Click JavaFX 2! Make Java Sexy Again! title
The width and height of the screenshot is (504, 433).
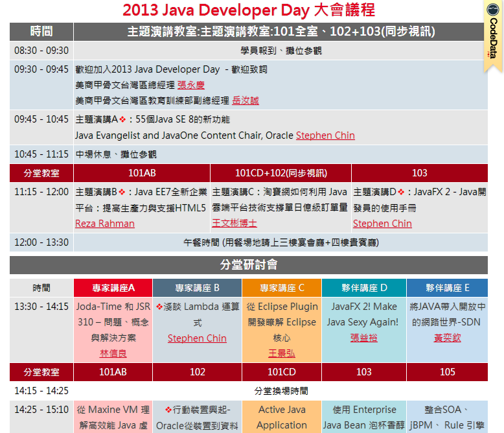click(363, 314)
